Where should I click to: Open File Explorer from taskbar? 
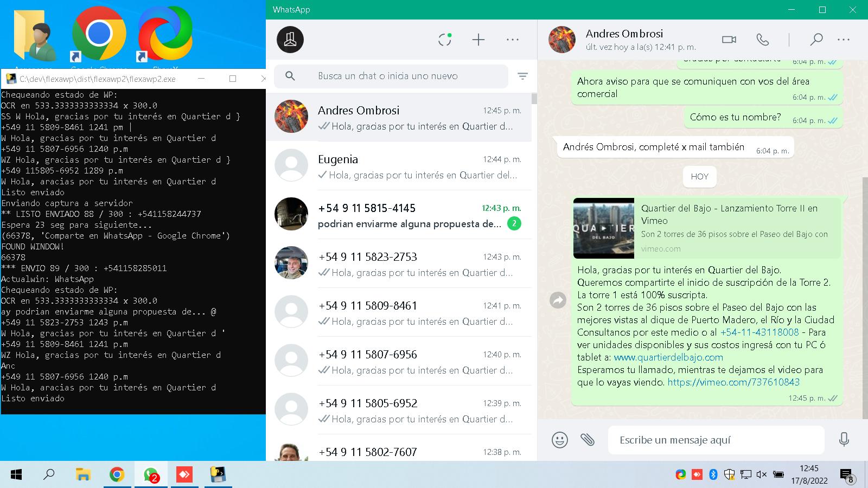83,475
